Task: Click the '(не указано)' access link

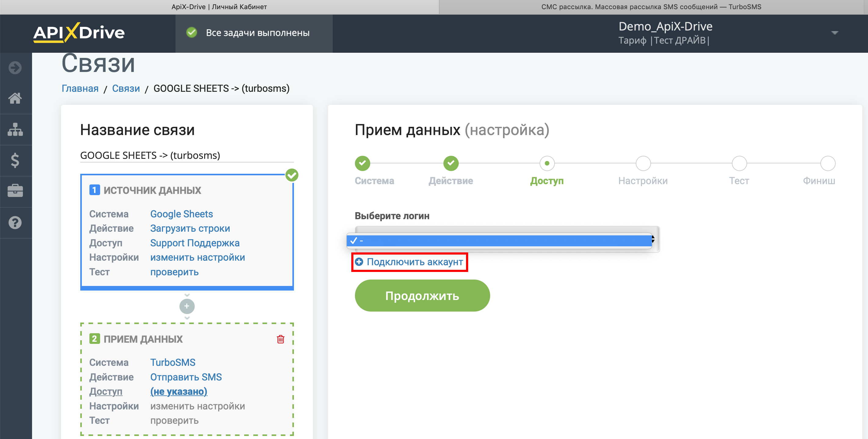Action: click(x=179, y=391)
